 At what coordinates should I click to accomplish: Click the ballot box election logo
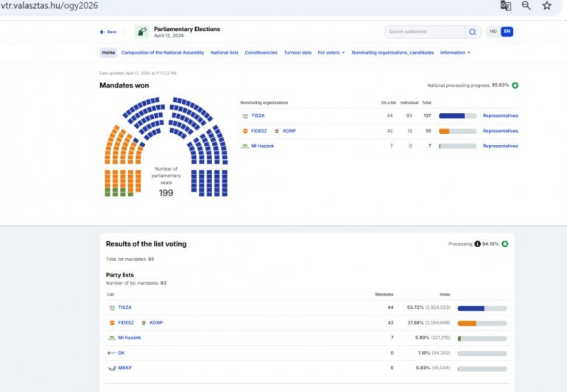(141, 32)
